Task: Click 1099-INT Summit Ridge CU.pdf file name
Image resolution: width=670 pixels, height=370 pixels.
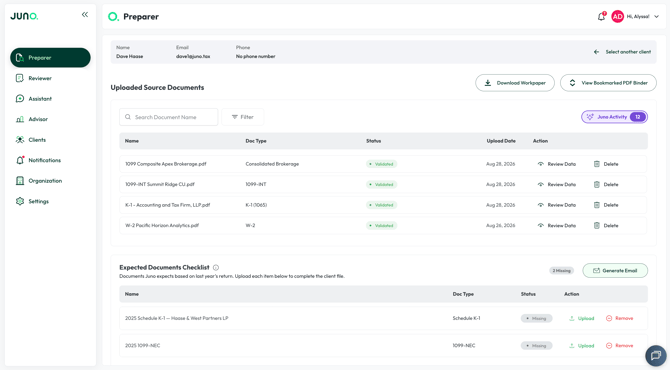Action: (x=159, y=185)
